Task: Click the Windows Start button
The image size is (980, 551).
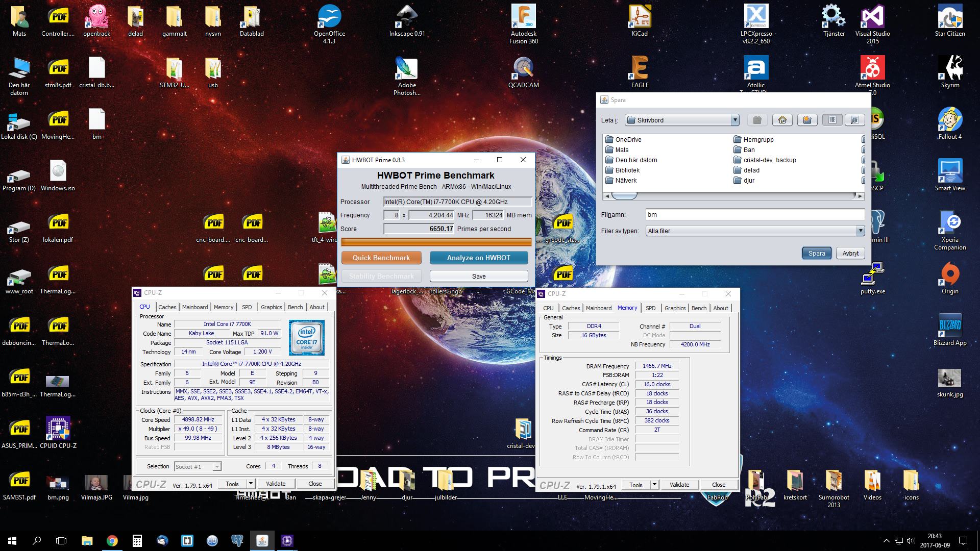Action: click(x=12, y=541)
